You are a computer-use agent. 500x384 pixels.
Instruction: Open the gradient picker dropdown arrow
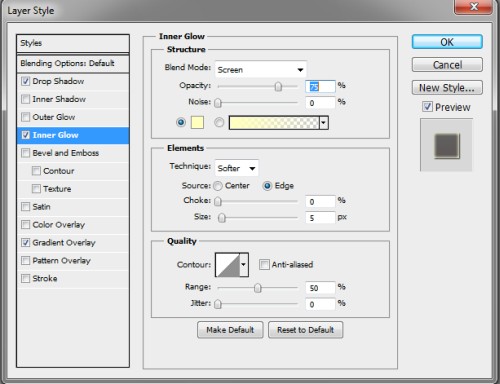(x=323, y=123)
